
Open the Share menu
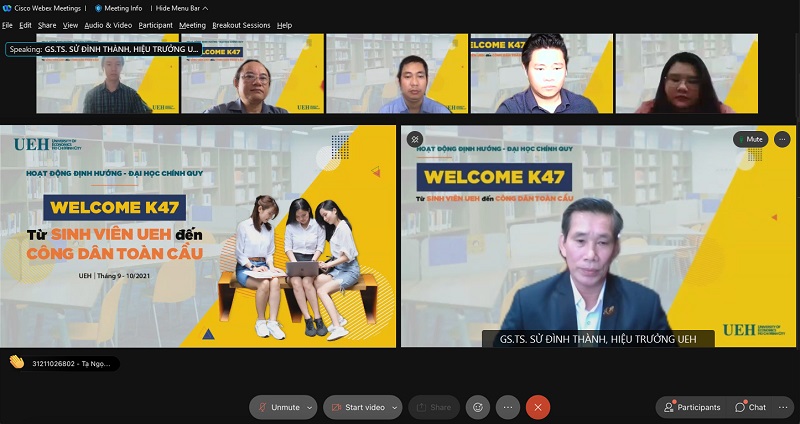pos(47,25)
